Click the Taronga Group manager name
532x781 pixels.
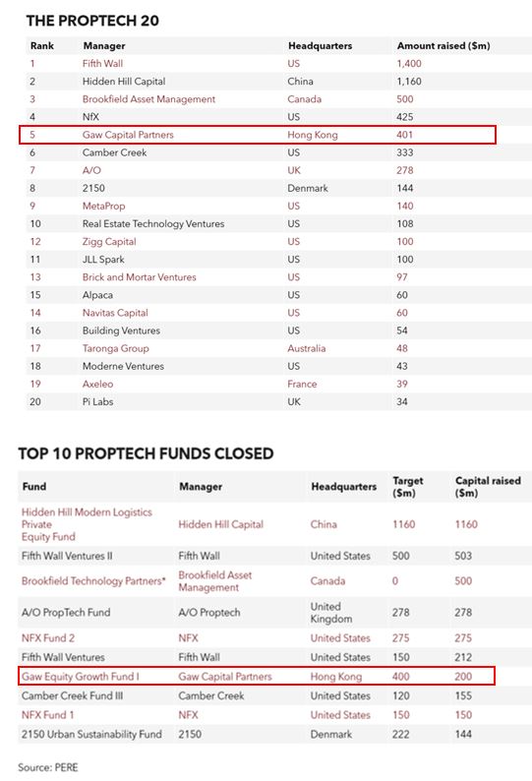(116, 348)
